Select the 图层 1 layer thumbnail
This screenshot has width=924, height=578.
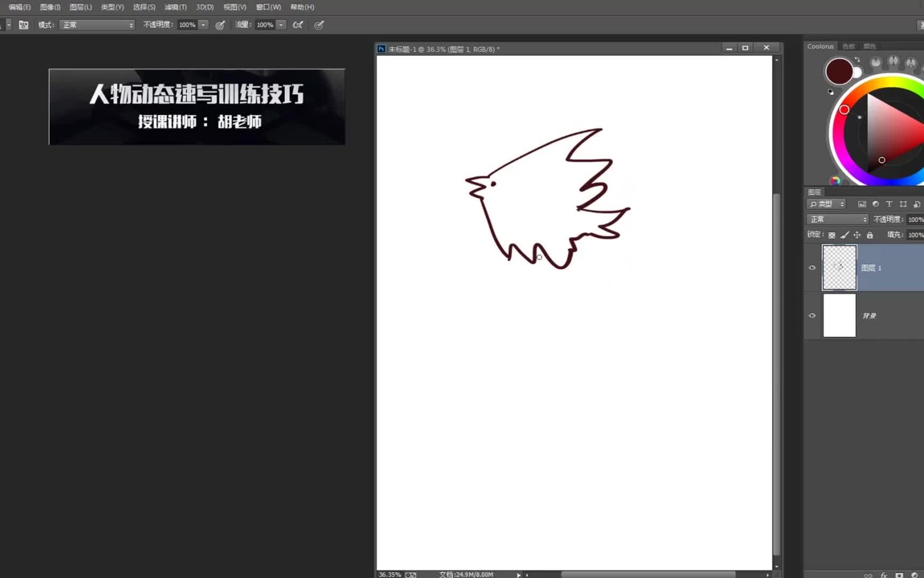[x=839, y=268]
